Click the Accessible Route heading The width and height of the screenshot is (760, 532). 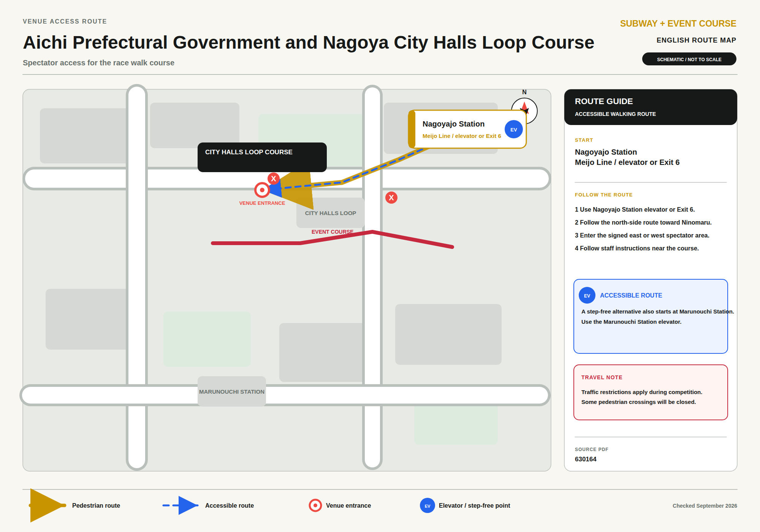tap(631, 295)
